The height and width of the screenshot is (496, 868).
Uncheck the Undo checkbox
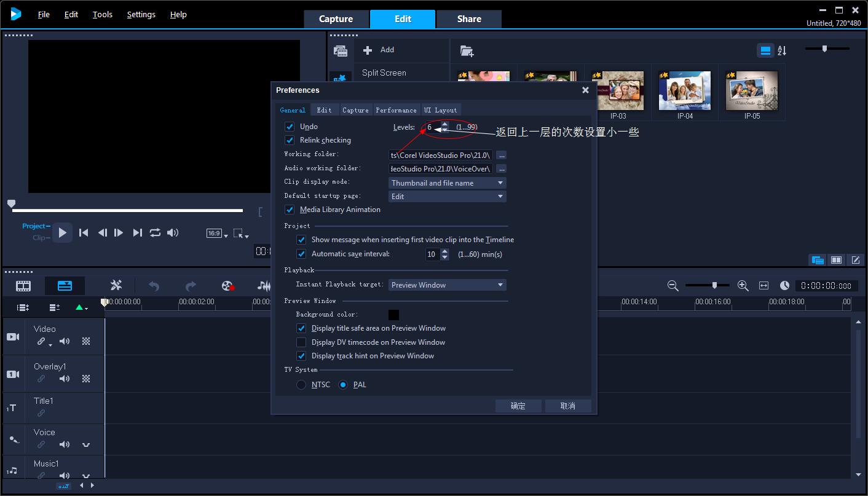tap(290, 127)
